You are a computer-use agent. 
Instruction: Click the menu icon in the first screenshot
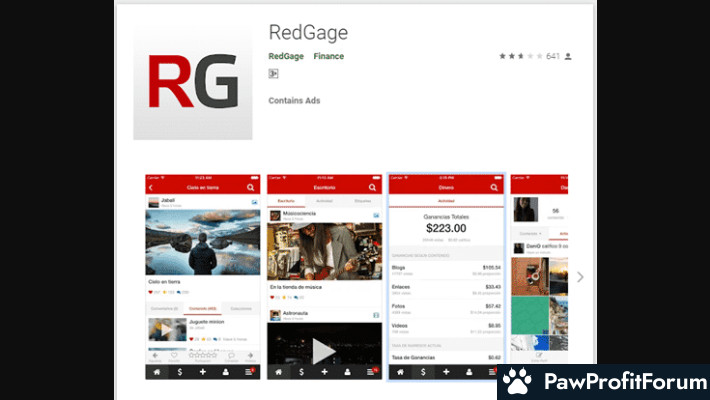coord(249,372)
